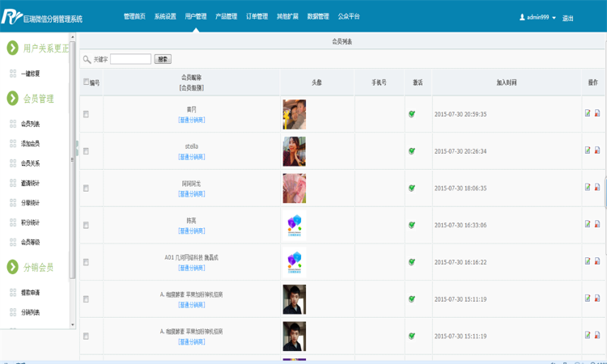The image size is (607, 364).
Task: Click the avatar in the 18:06:35 row
Action: pyautogui.click(x=295, y=188)
